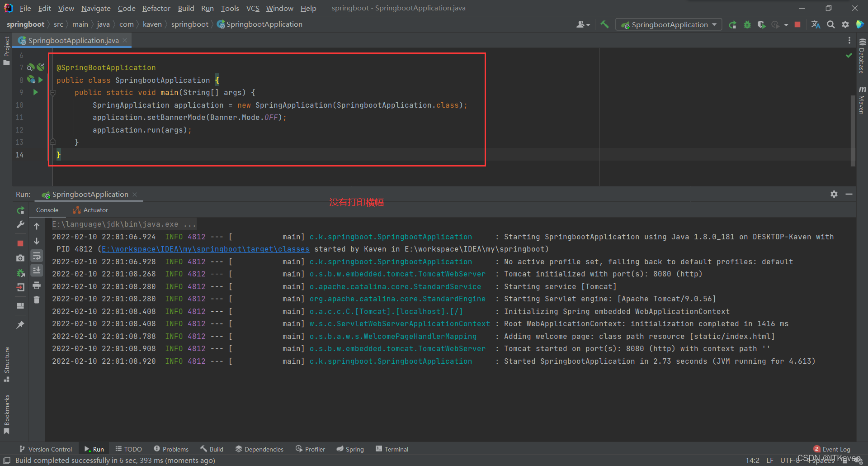Click the 14:2 cursor position indicator
868x466 pixels.
753,461
